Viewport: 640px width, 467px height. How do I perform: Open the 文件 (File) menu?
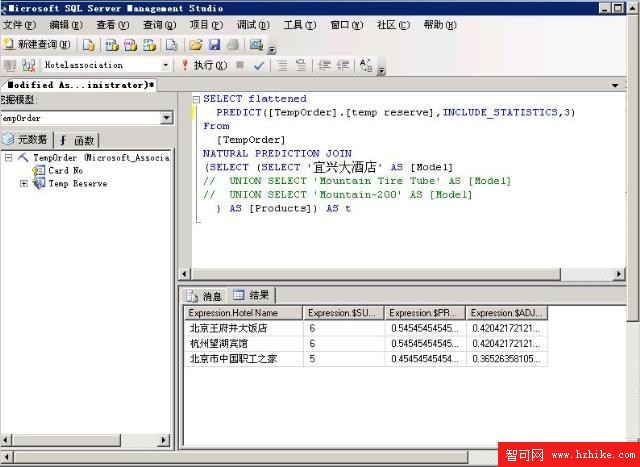[x=19, y=25]
